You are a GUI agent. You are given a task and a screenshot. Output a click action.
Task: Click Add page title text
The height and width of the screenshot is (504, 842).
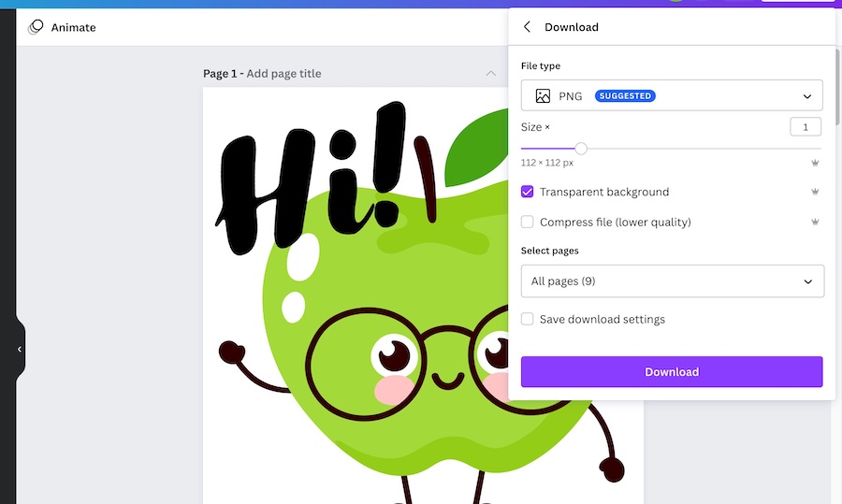coord(283,74)
